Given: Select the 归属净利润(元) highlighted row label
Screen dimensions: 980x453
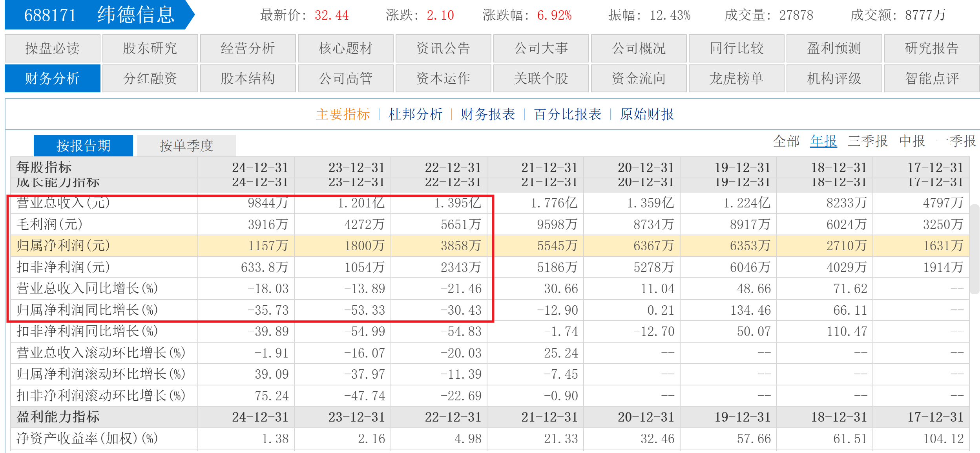Looking at the screenshot, I should point(63,246).
